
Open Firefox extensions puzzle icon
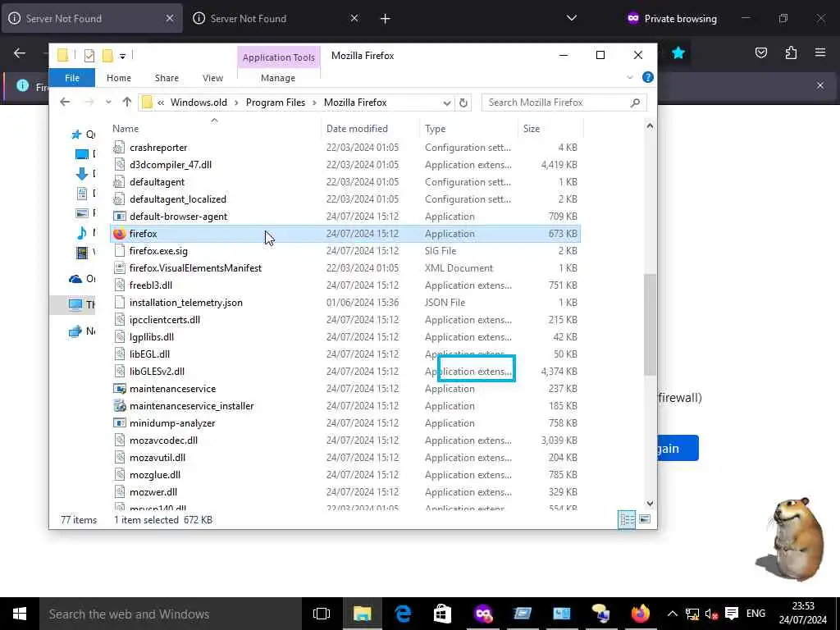pyautogui.click(x=791, y=52)
